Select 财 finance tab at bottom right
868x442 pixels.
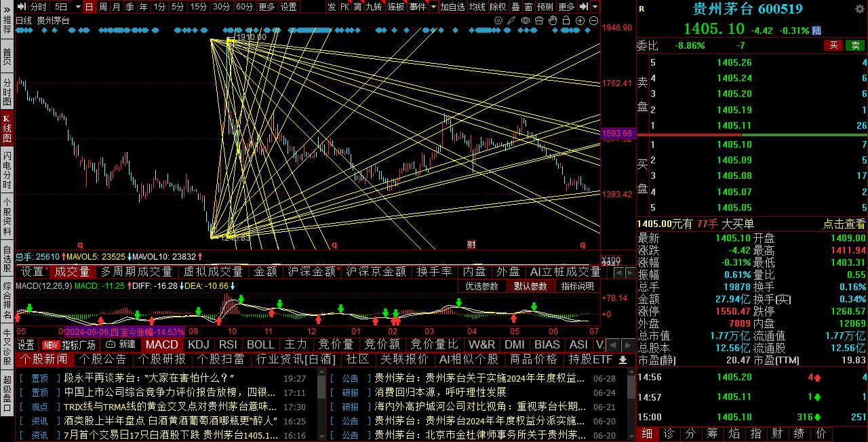[777, 433]
